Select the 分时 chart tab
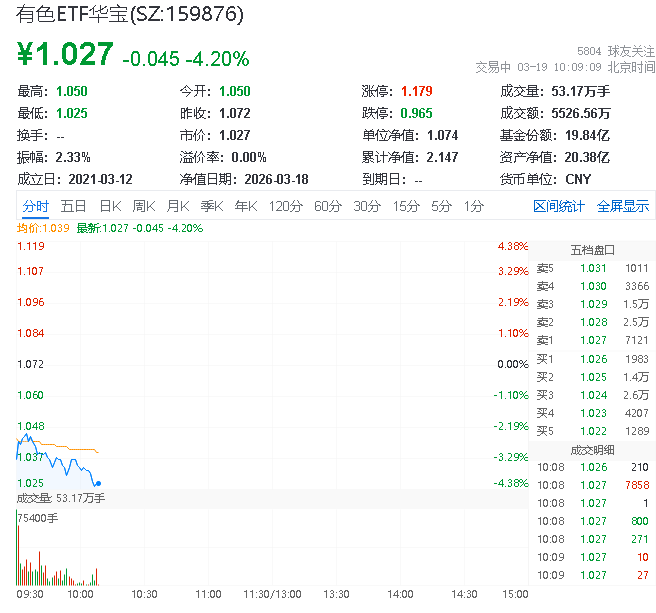The image size is (656, 613). (x=36, y=206)
